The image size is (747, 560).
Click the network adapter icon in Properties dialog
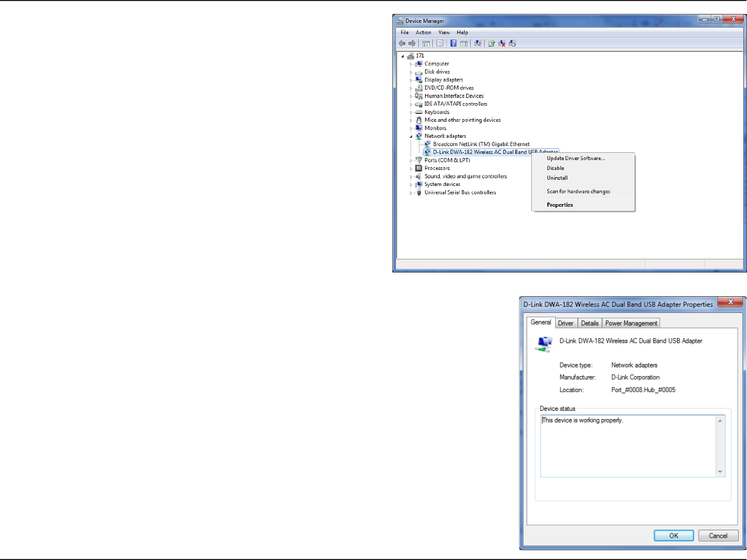(544, 344)
